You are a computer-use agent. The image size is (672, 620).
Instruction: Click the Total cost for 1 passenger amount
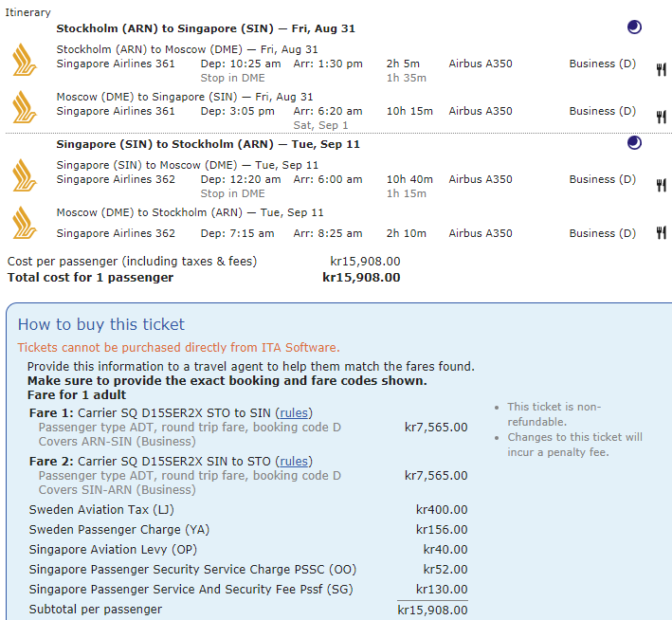[361, 278]
